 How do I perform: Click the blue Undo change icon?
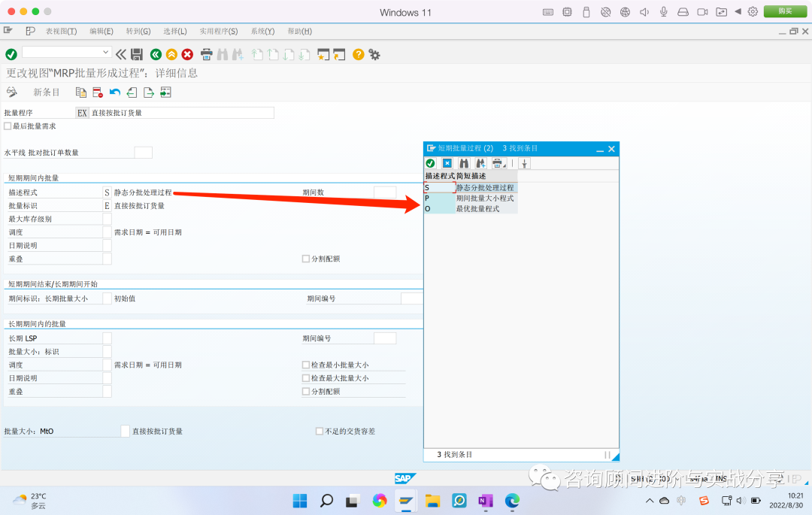[x=115, y=92]
